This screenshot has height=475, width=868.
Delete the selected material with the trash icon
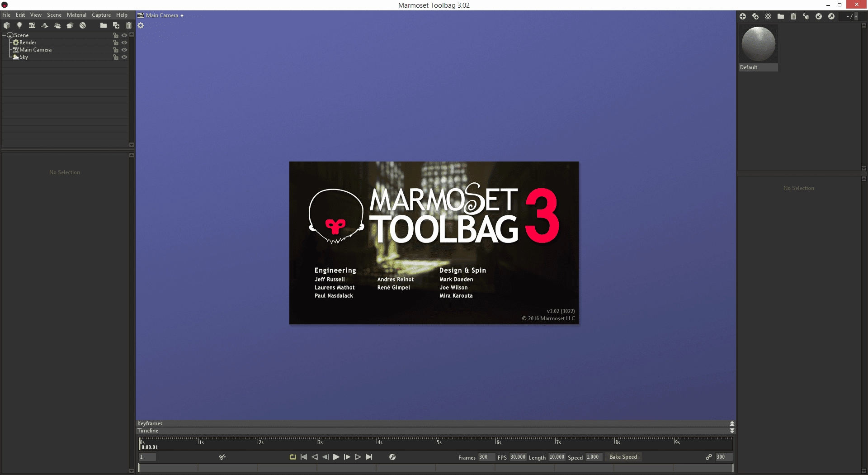click(793, 16)
